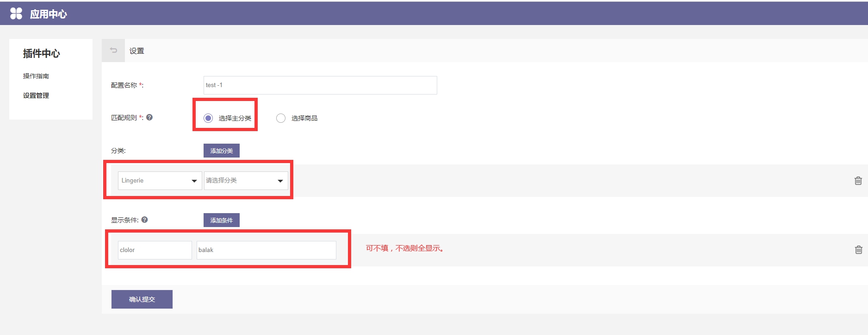This screenshot has width=868, height=335.
Task: Open 操作指南 in the sidebar
Action: tap(36, 76)
